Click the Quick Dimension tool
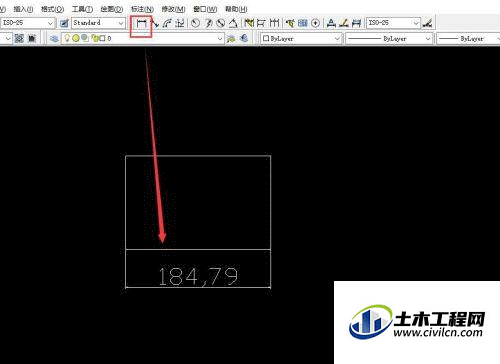The height and width of the screenshot is (364, 500). (x=249, y=23)
